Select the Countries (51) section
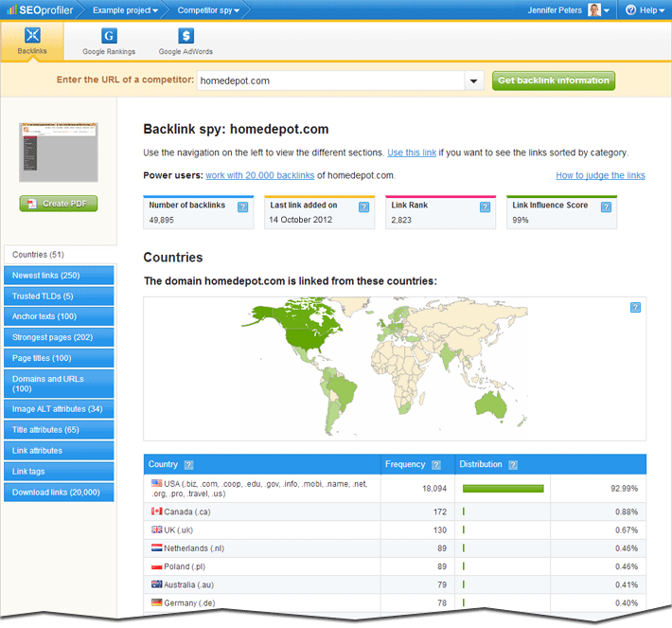 [60, 255]
